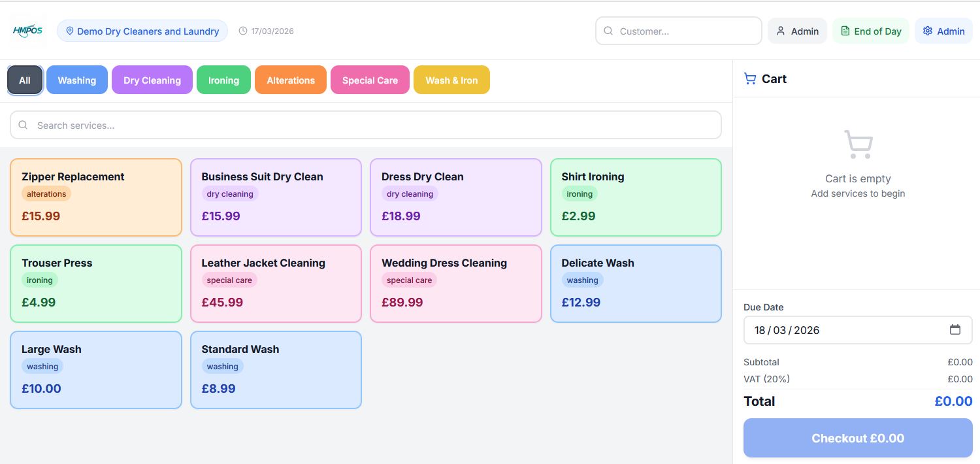
Task: Click the Total £0.00 amount
Action: (x=953, y=401)
